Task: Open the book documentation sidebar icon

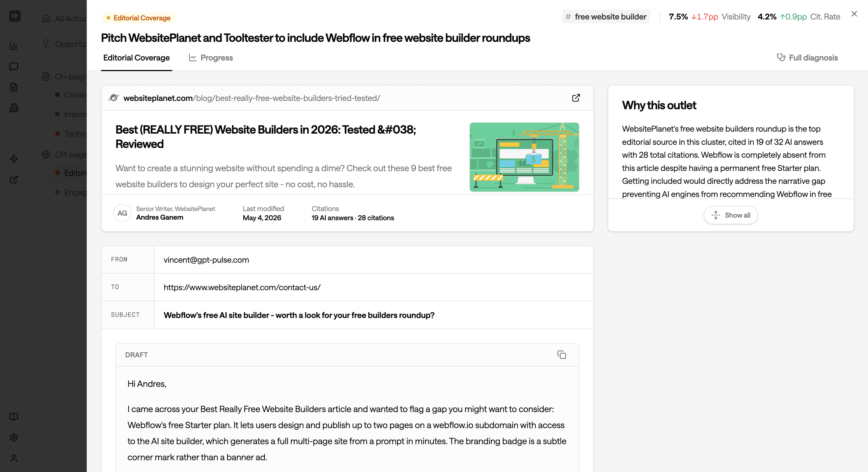Action: click(x=14, y=417)
